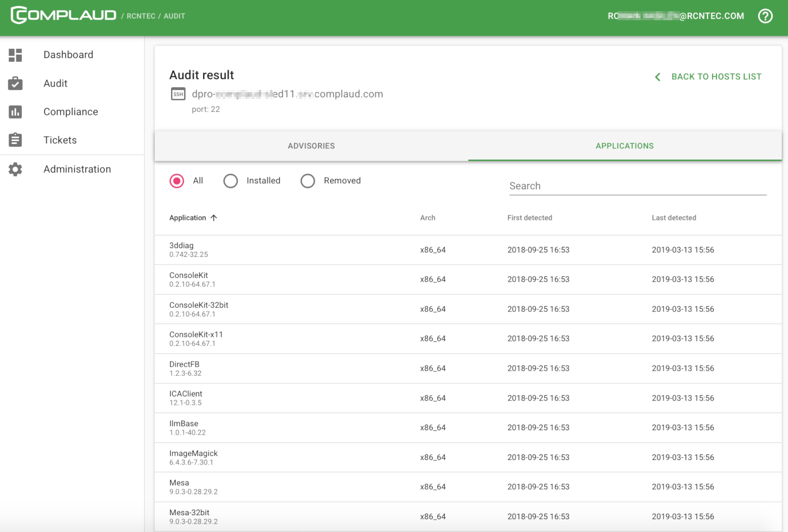Open the help question mark icon
Image resolution: width=788 pixels, height=532 pixels.
click(x=765, y=16)
